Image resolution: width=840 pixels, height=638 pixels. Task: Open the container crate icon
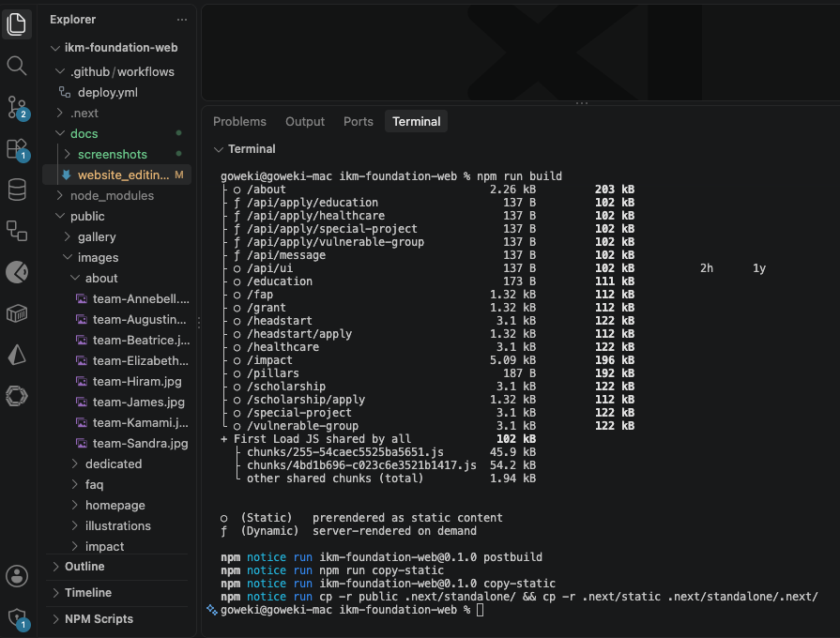(17, 313)
